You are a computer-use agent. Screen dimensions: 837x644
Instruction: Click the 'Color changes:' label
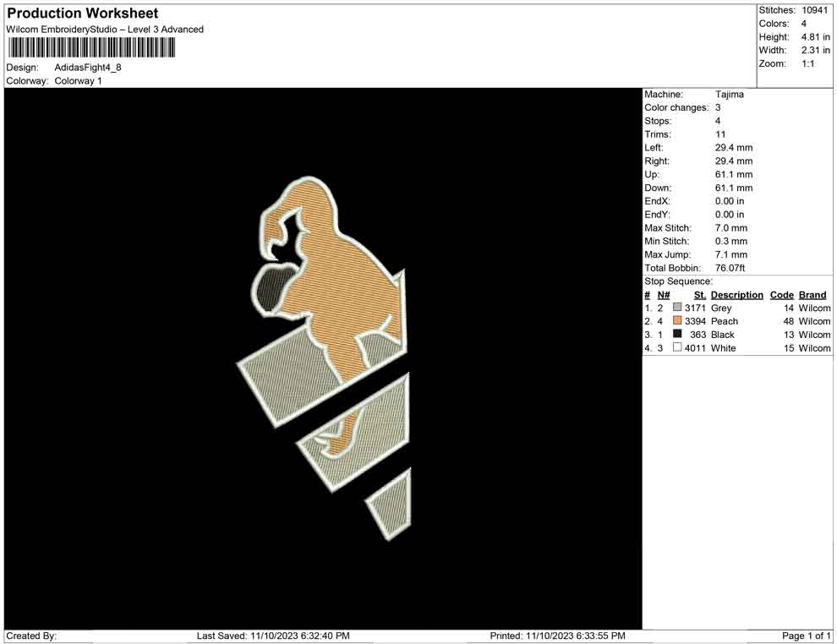(676, 108)
